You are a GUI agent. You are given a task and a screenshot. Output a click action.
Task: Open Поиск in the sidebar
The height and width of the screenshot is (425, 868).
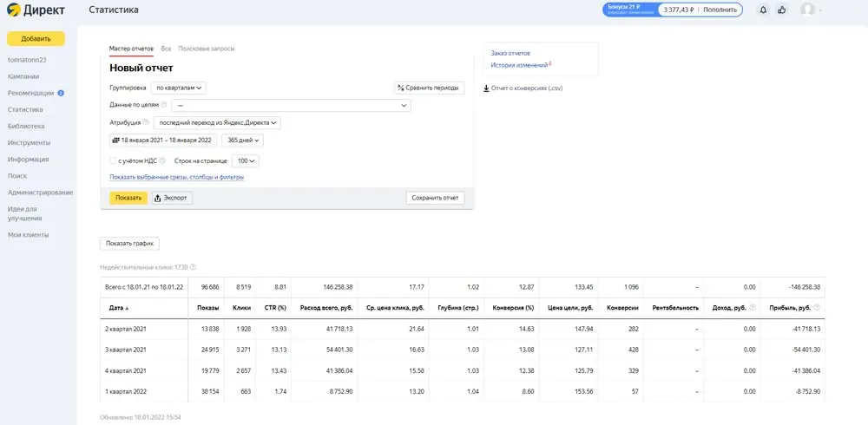pyautogui.click(x=17, y=176)
